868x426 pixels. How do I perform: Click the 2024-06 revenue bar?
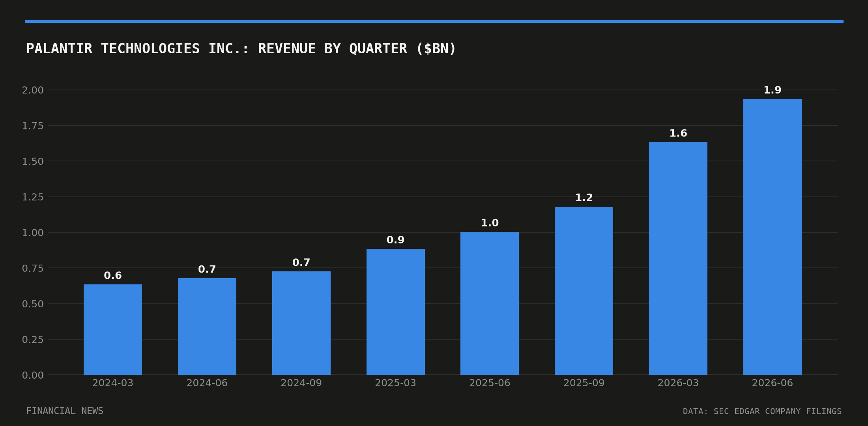pos(207,326)
